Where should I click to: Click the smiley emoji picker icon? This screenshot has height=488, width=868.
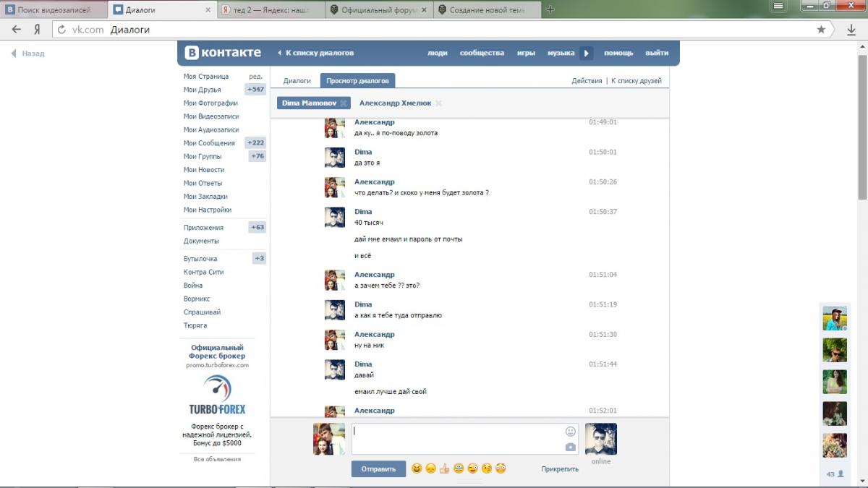click(570, 431)
